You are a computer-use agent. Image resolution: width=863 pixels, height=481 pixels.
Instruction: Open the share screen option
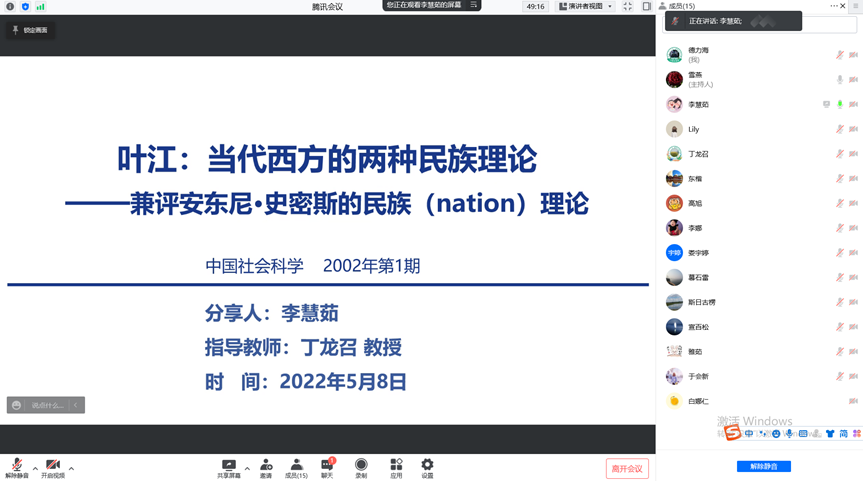[229, 467]
